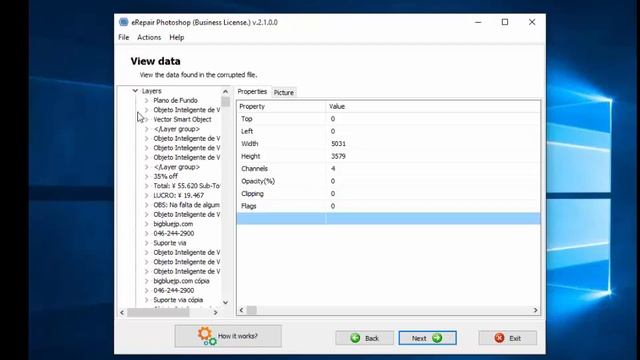
Task: Click layer tree horizontal scroll left arrow
Action: click(122, 313)
